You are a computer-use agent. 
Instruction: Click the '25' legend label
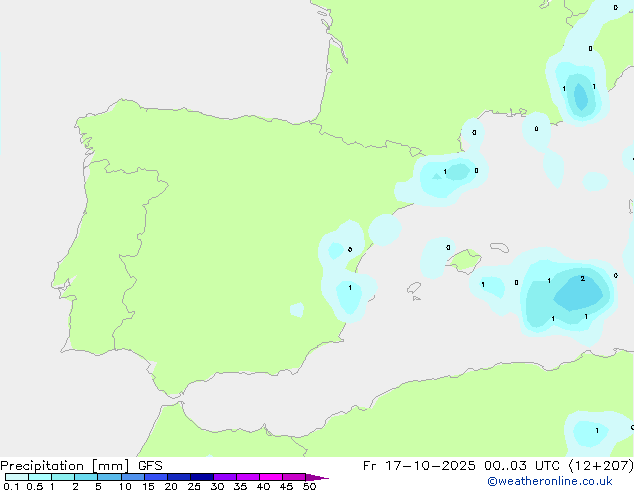pyautogui.click(x=194, y=486)
